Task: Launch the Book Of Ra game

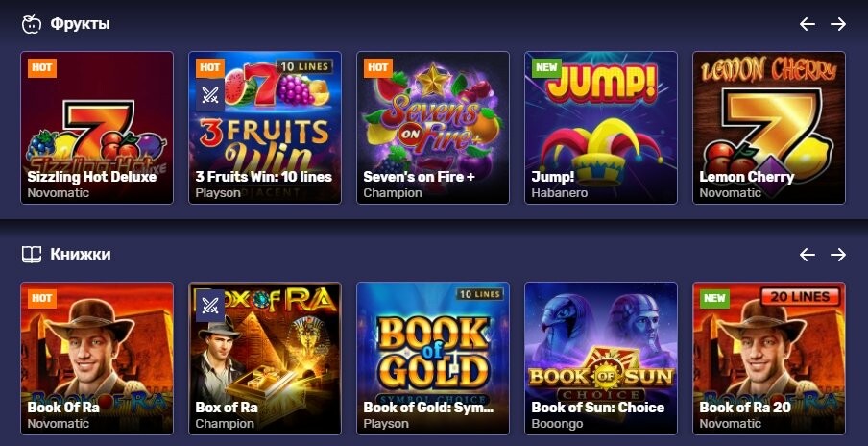Action: pos(97,359)
